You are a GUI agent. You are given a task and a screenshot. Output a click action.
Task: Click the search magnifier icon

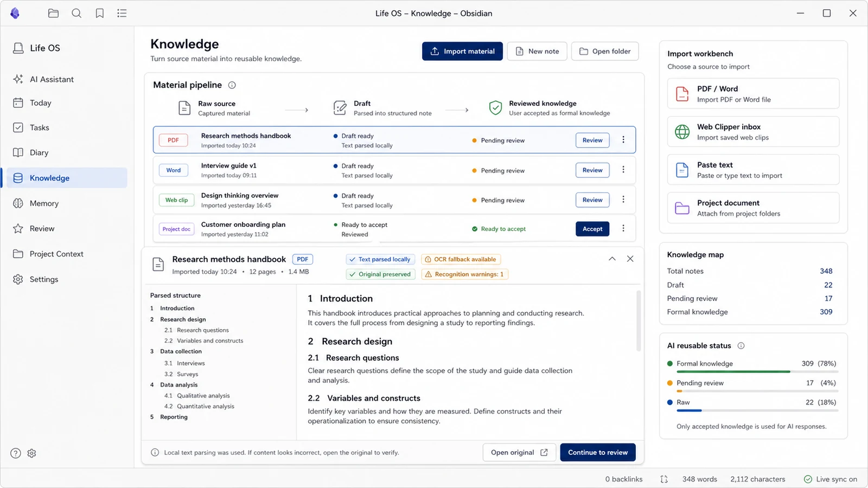[x=76, y=13]
